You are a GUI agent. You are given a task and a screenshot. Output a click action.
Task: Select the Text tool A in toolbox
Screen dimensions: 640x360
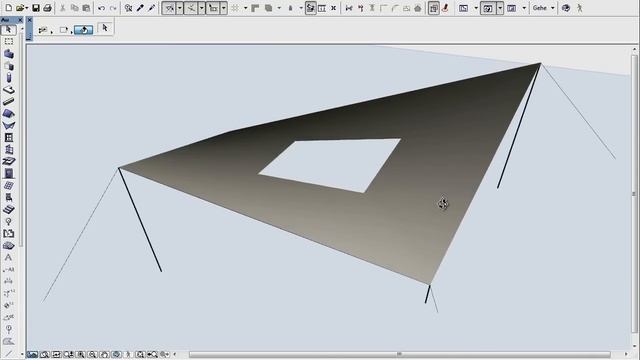click(x=8, y=258)
